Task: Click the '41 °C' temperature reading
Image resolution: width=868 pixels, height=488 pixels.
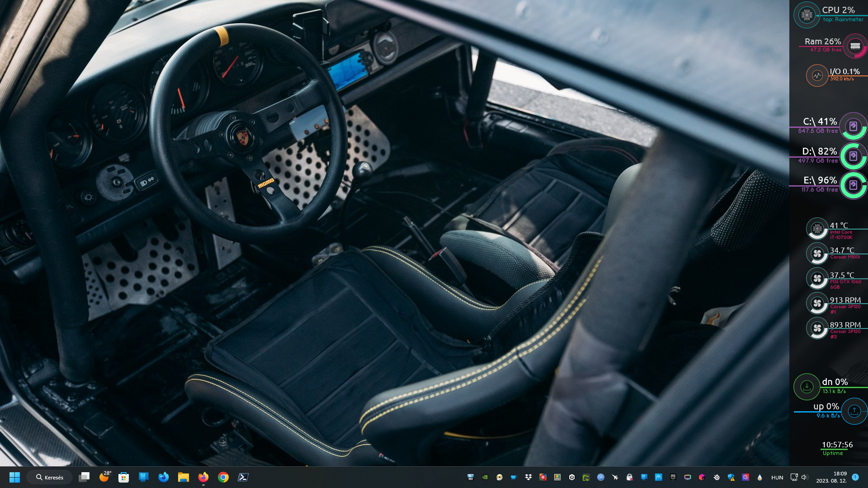Action: [x=839, y=225]
